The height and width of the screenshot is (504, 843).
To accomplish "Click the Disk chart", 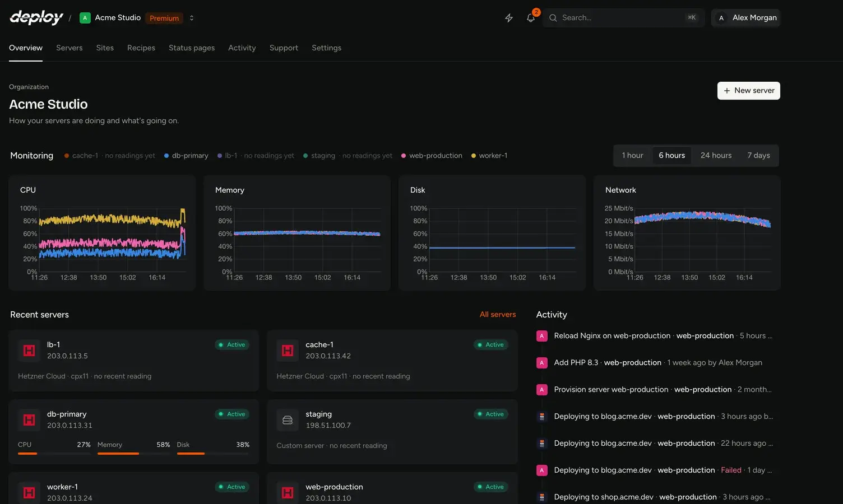I will [x=492, y=233].
